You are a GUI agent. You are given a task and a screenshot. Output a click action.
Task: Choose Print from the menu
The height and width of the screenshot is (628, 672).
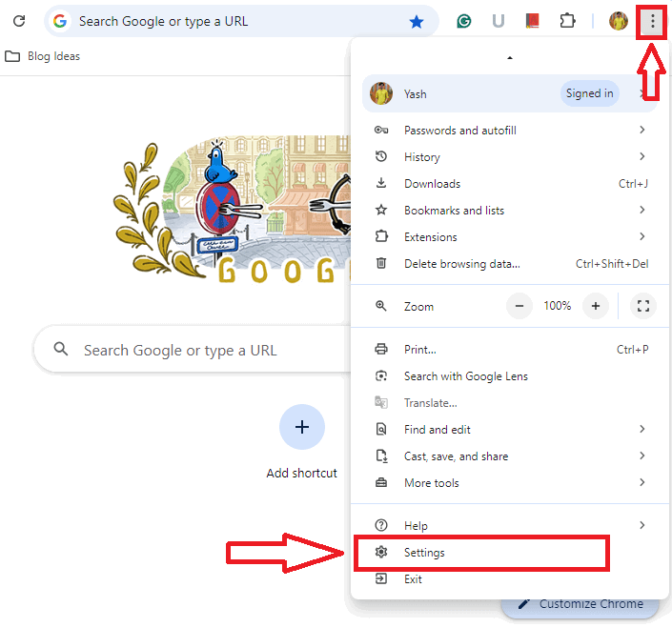(x=509, y=349)
